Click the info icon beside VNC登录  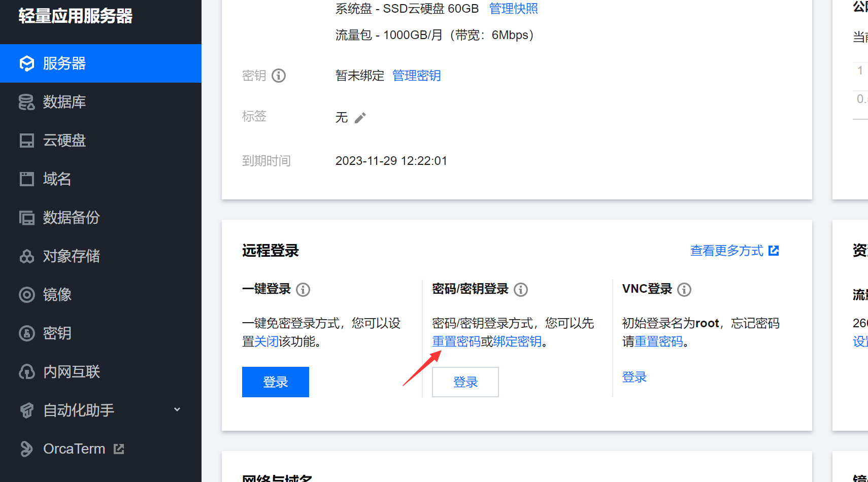click(684, 290)
